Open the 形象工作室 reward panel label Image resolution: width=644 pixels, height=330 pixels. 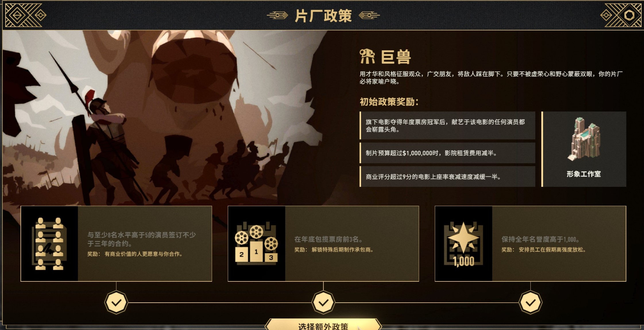click(x=584, y=174)
